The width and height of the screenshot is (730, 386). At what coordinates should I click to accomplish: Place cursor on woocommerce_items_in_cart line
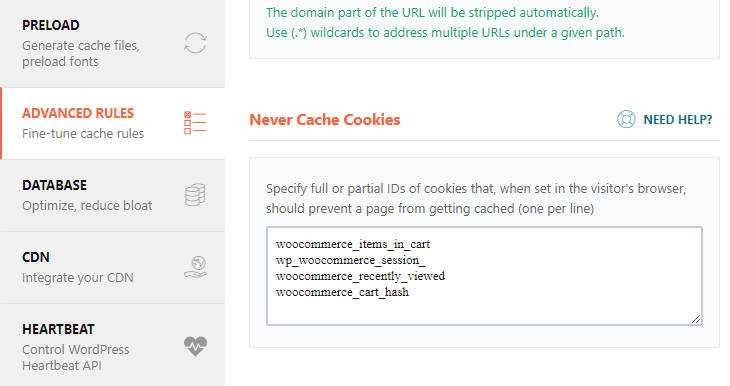[353, 244]
